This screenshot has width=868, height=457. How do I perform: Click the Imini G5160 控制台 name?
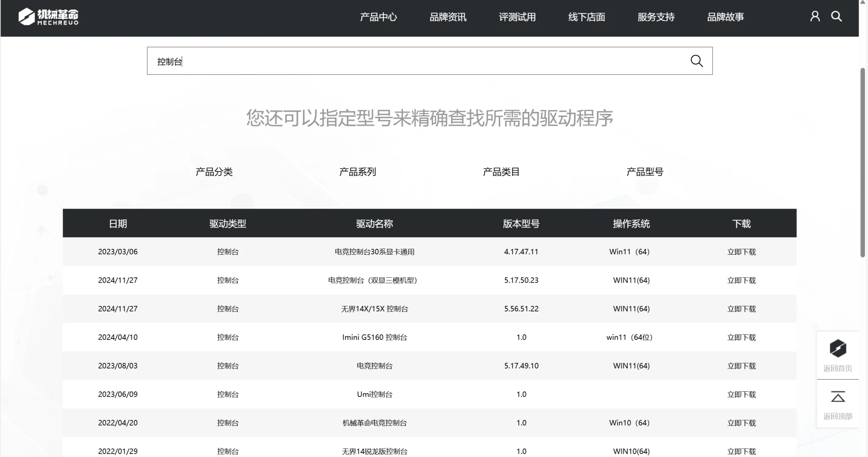pos(375,337)
